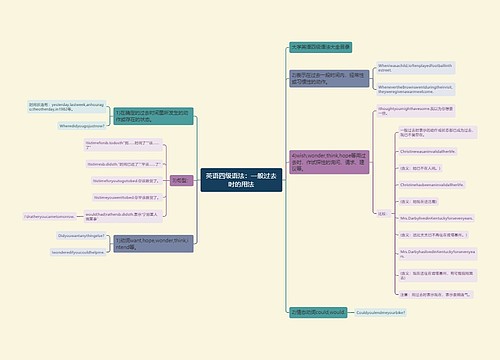Image resolution: width=500 pixels, height=360 pixels.
Task: Click the top teal 大学英语四级 catalog node
Action: tap(321, 47)
